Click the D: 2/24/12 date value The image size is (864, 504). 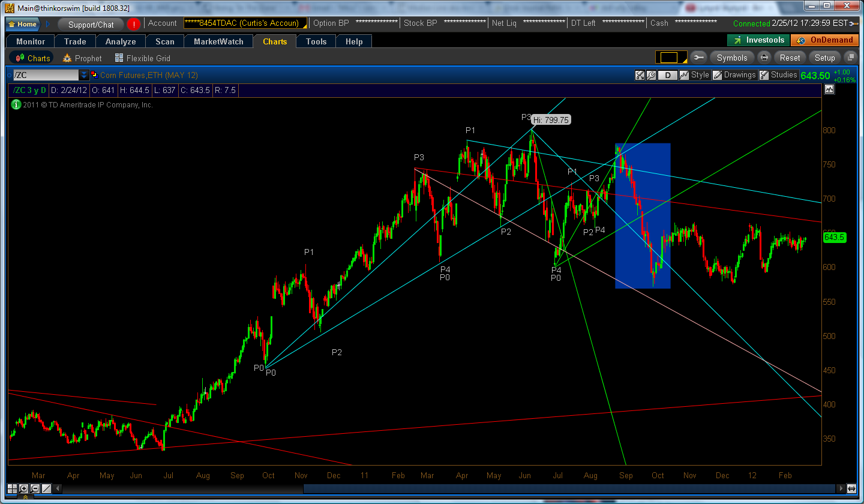69,90
